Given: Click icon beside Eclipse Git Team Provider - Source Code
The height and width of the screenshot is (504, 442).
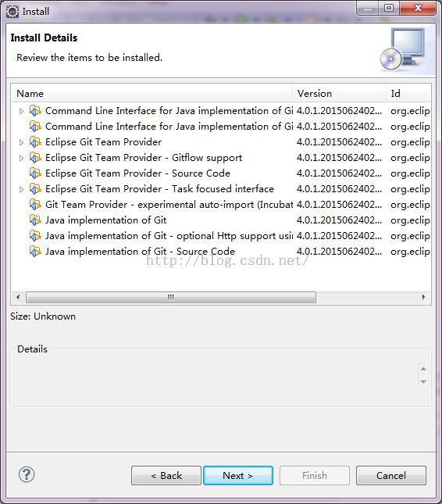Looking at the screenshot, I should click(35, 173).
